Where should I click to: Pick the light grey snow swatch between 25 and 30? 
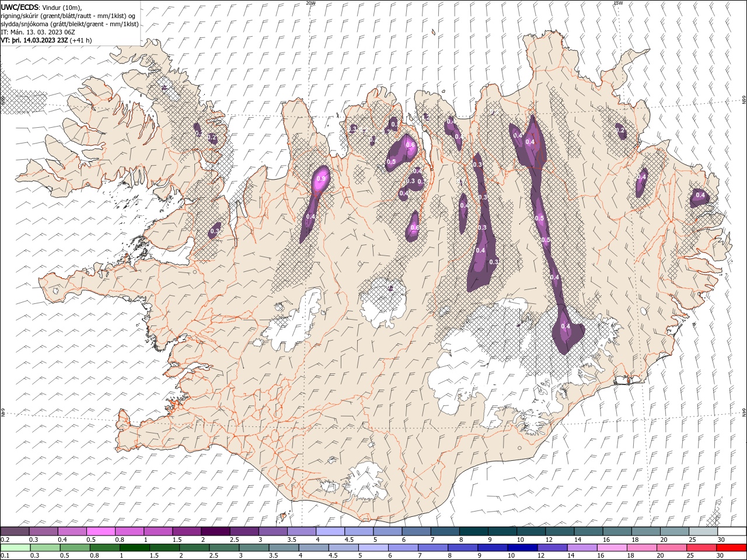point(703,531)
